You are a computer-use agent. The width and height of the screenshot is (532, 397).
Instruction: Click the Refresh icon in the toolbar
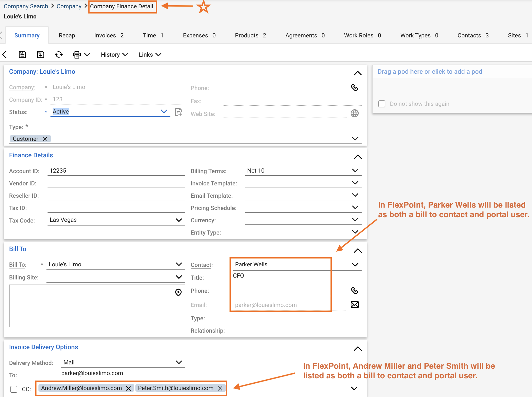[x=58, y=55]
